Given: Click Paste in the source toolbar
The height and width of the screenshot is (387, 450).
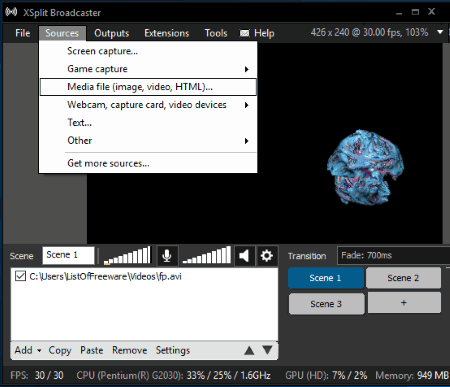Looking at the screenshot, I should click(92, 350).
